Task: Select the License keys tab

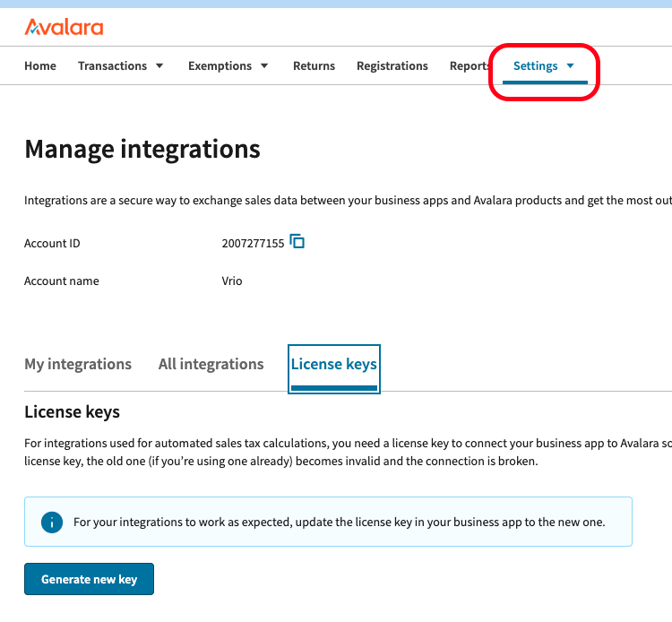Action: tap(334, 368)
